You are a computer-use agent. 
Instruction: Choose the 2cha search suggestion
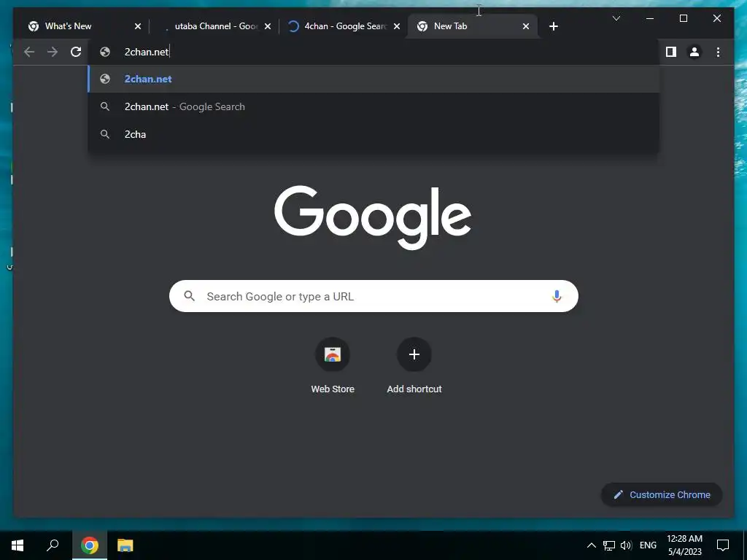[x=374, y=134]
